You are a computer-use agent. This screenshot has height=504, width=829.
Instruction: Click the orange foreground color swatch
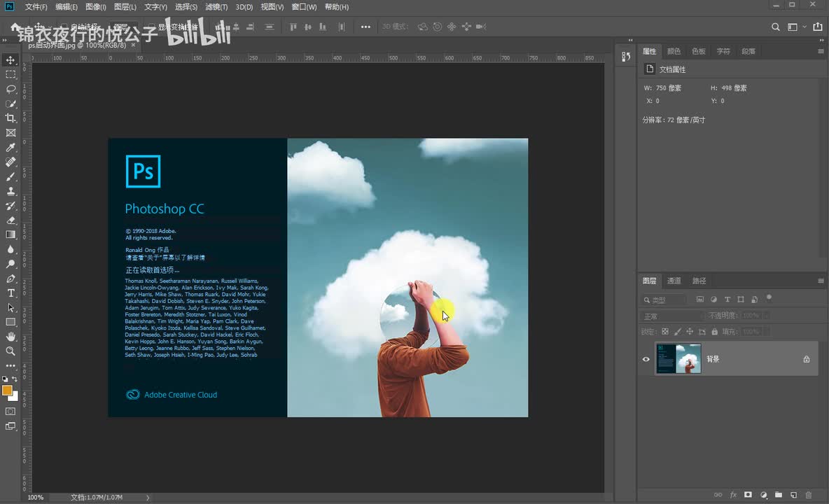pyautogui.click(x=7, y=390)
